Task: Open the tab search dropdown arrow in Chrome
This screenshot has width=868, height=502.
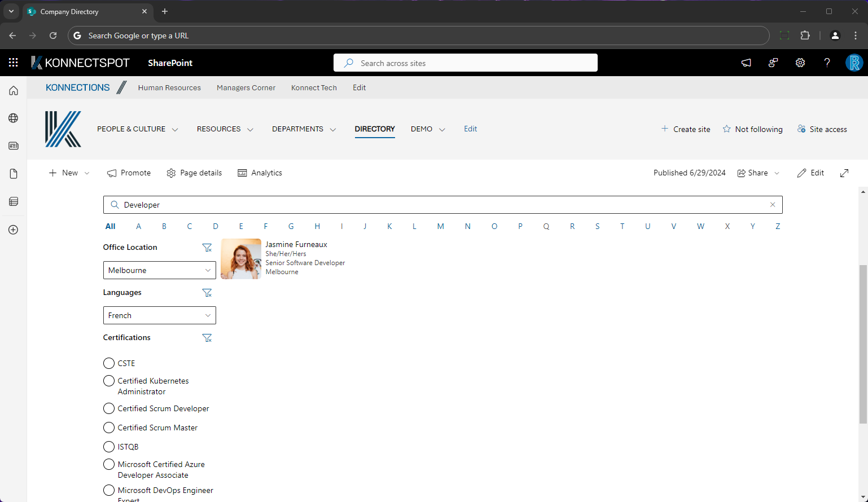Action: click(x=11, y=11)
